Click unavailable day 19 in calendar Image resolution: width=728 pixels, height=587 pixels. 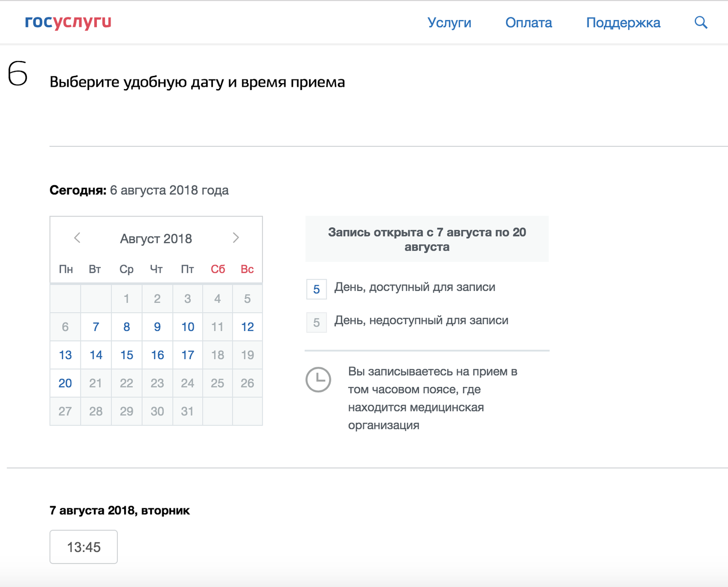(x=248, y=355)
